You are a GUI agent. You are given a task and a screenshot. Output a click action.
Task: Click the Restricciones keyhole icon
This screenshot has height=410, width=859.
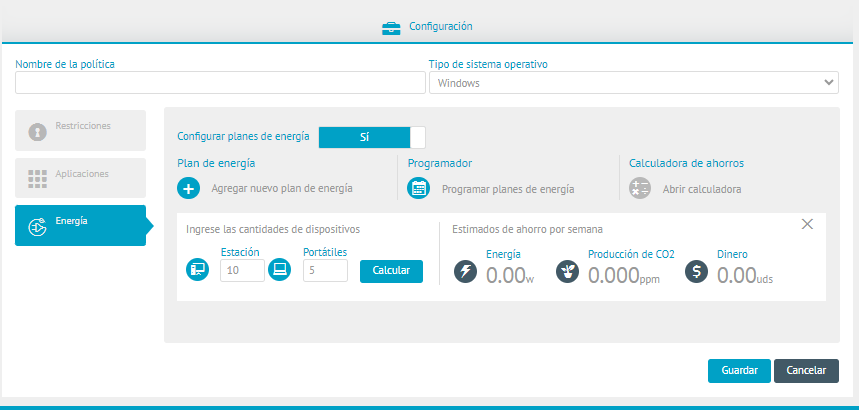pyautogui.click(x=37, y=132)
